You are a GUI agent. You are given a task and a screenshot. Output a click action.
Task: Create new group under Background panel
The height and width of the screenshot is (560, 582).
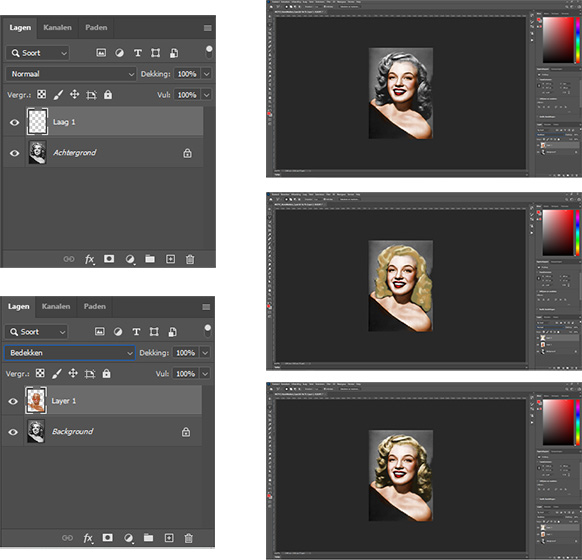click(148, 537)
